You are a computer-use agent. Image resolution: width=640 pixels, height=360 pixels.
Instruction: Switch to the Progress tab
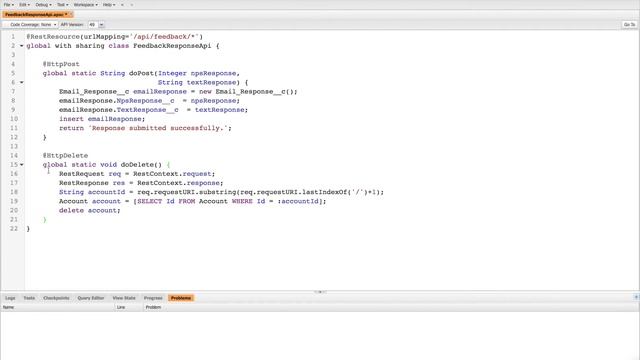pos(153,298)
